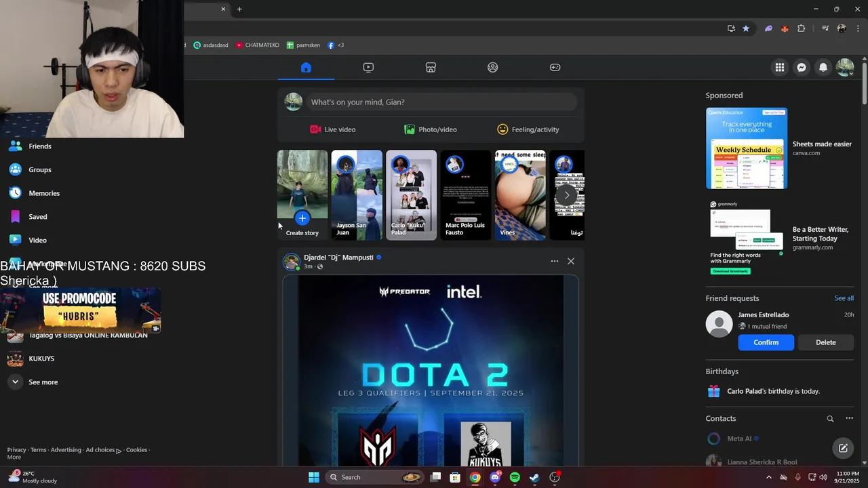The width and height of the screenshot is (868, 488).
Task: Confirm James Estrellado's friend request
Action: point(766,342)
